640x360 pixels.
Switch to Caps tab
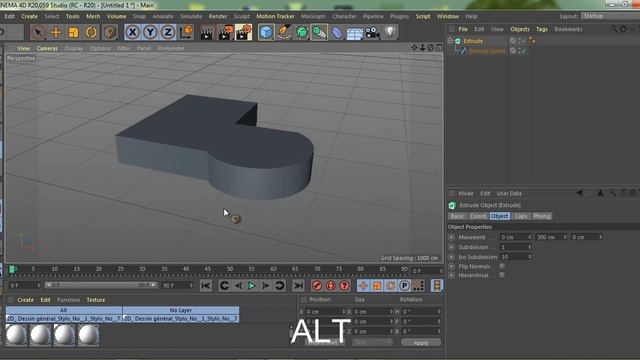point(521,216)
